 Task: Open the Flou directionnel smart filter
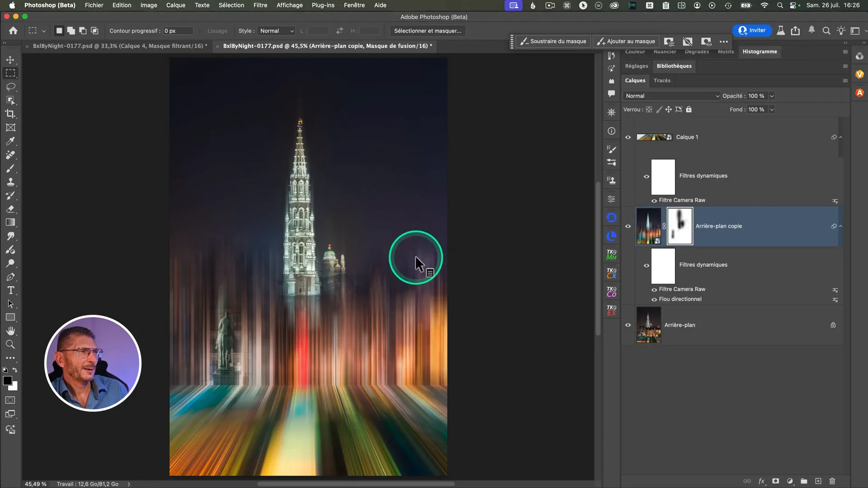tap(680, 299)
